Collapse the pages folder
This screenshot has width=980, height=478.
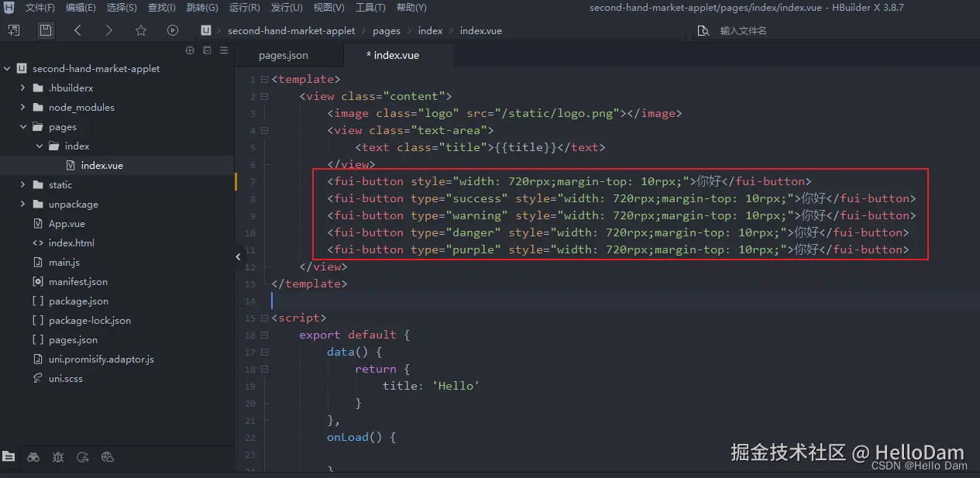click(x=22, y=127)
